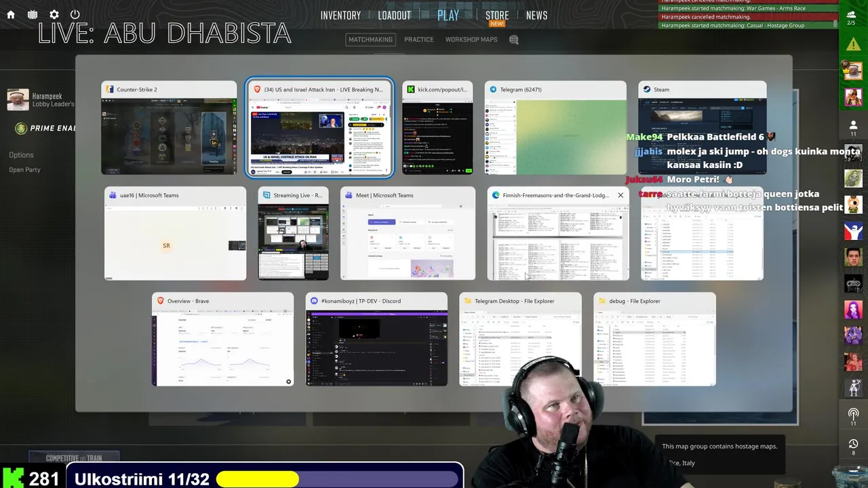Open the CS2 settings gear
The height and width of the screenshot is (488, 868).
(54, 14)
